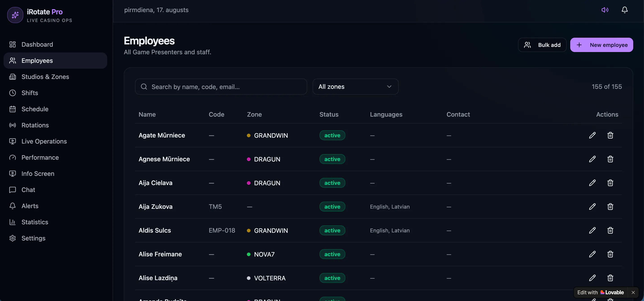Edit Alise Lazdiņa with pencil icon

click(592, 278)
